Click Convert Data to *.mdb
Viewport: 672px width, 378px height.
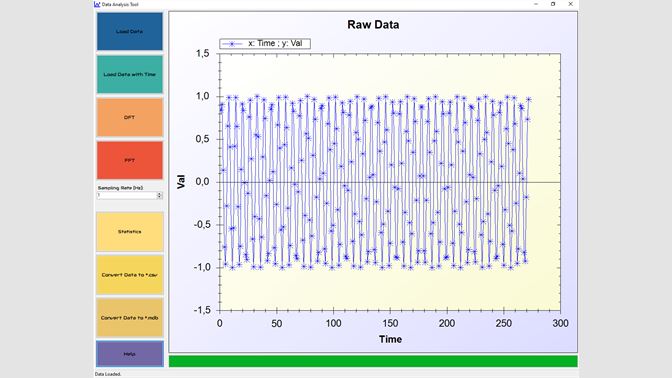129,318
